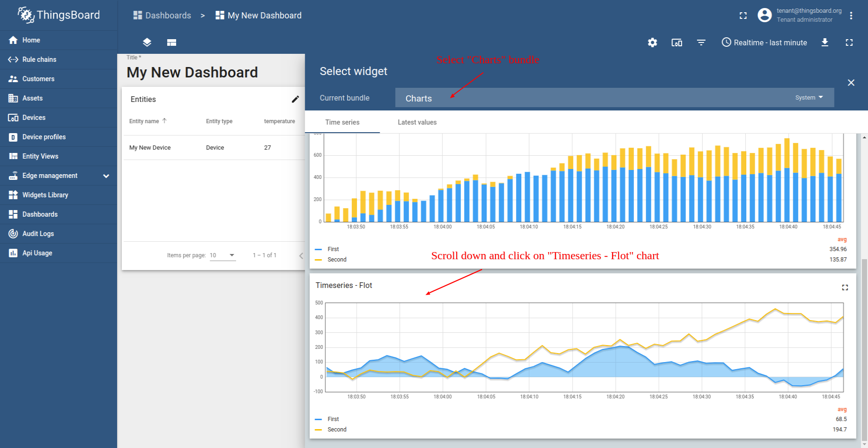Viewport: 868px width, 448px height.
Task: Open the Charts current bundle selector
Action: pos(614,98)
